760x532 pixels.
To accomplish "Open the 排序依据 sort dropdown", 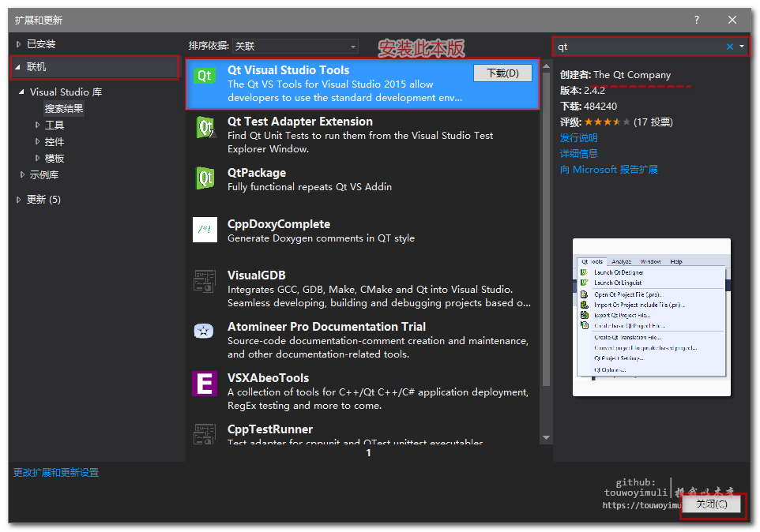I will [x=295, y=46].
